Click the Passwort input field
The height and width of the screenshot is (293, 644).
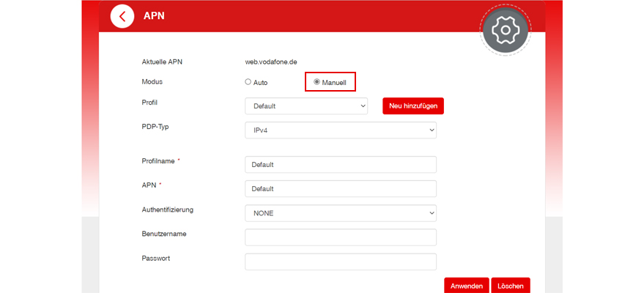point(341,262)
